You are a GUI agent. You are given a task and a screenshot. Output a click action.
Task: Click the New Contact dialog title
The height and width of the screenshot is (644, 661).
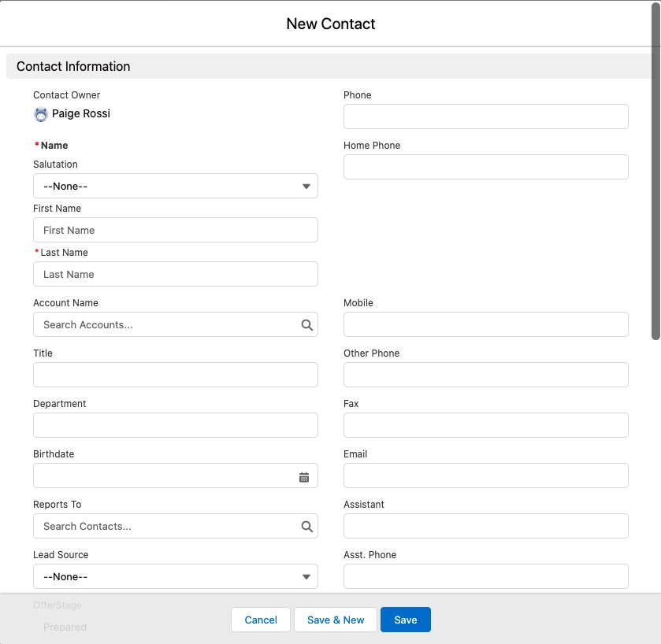330,24
